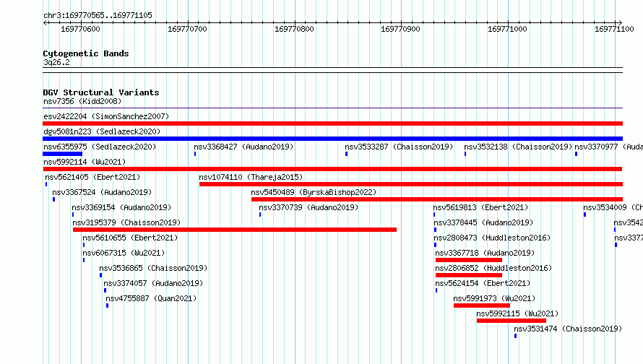This screenshot has width=643, height=364.
Task: Open the nsv5619813 (Ebert2021) label
Action: tap(480, 207)
